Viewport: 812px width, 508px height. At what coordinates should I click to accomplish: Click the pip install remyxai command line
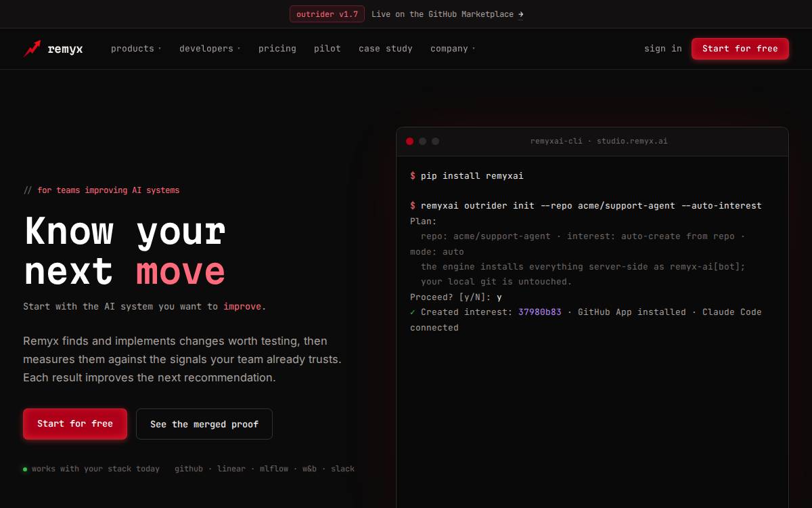click(467, 176)
